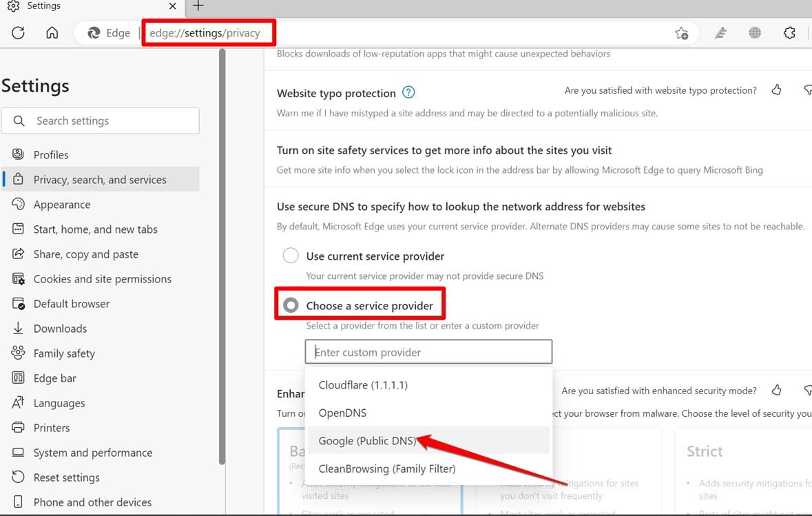The image size is (812, 516).
Task: Click the Settings tab gear icon
Action: pyautogui.click(x=14, y=6)
